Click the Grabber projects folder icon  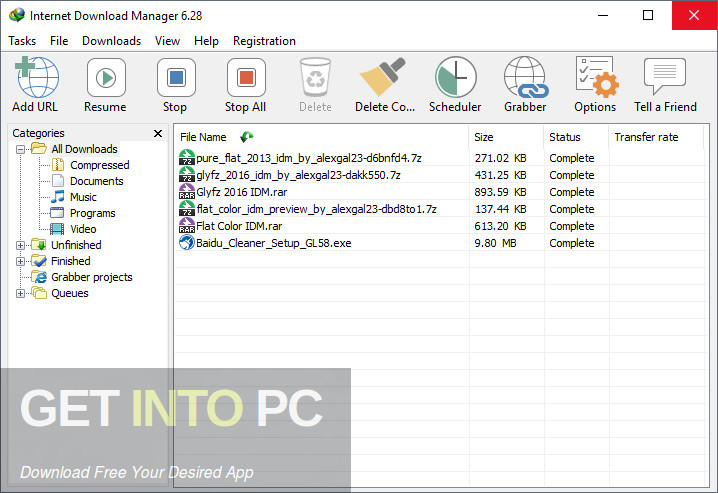point(39,276)
